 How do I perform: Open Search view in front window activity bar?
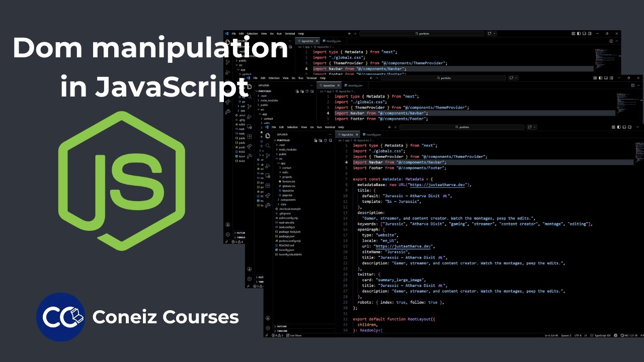(x=268, y=146)
